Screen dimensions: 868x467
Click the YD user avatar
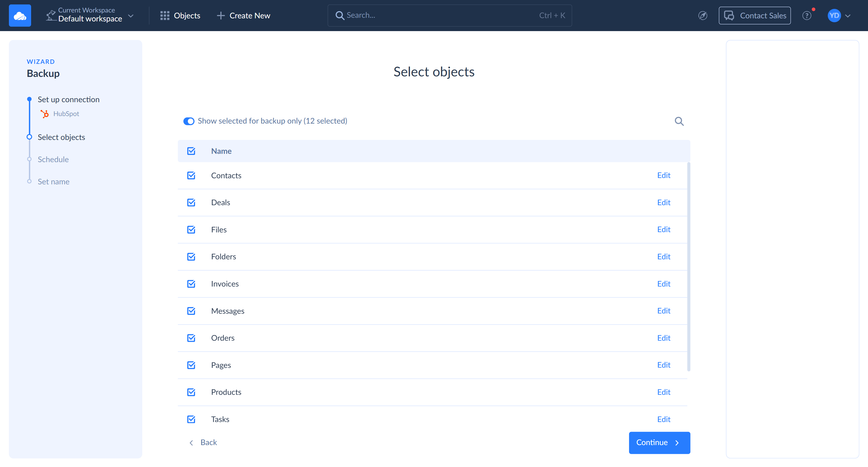click(834, 16)
